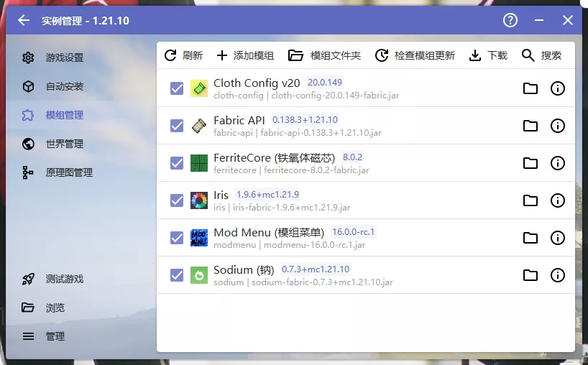
Task: Open 原理图管理 in the sidebar
Action: pyautogui.click(x=81, y=172)
